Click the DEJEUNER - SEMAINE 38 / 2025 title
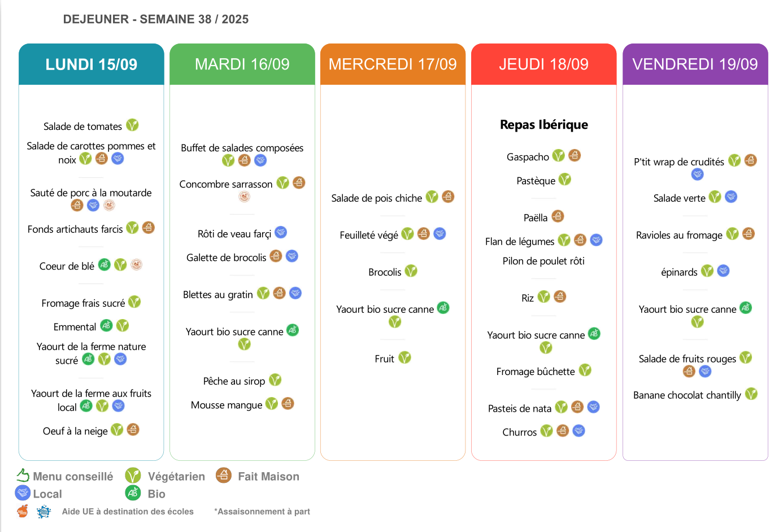Image resolution: width=783 pixels, height=532 pixels. (x=156, y=19)
